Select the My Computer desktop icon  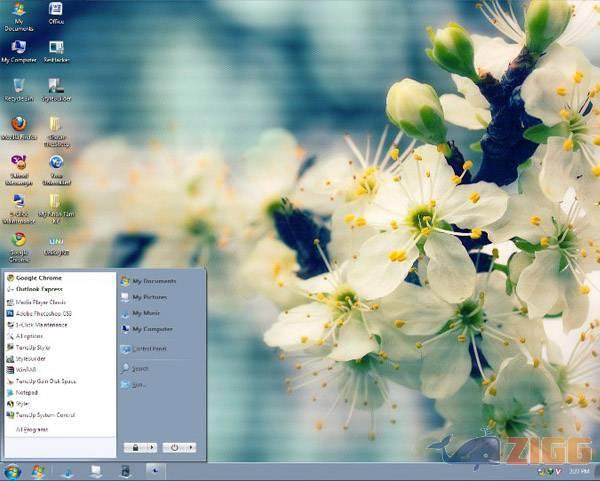pyautogui.click(x=18, y=49)
